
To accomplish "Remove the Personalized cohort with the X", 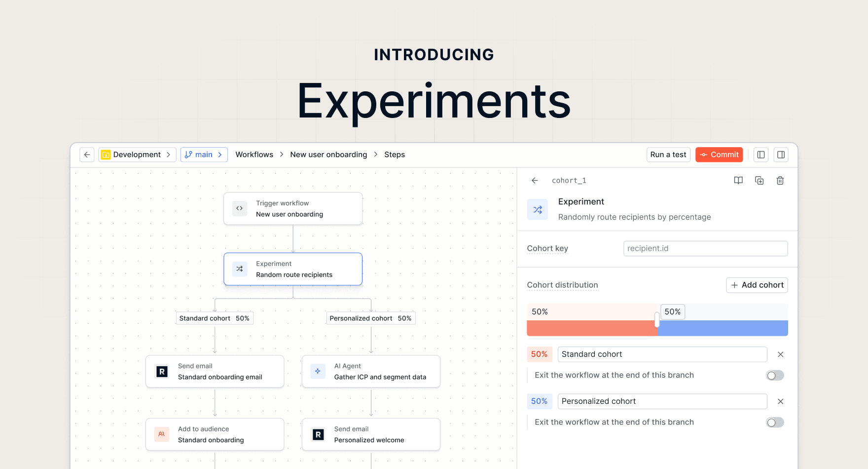I will coord(781,401).
